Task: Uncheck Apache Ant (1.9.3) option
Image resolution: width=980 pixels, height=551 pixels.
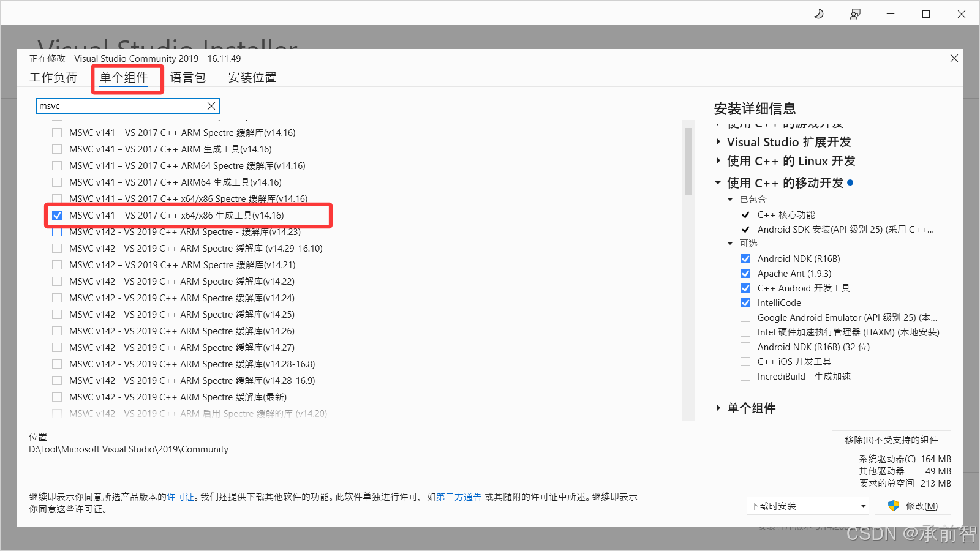Action: (745, 273)
